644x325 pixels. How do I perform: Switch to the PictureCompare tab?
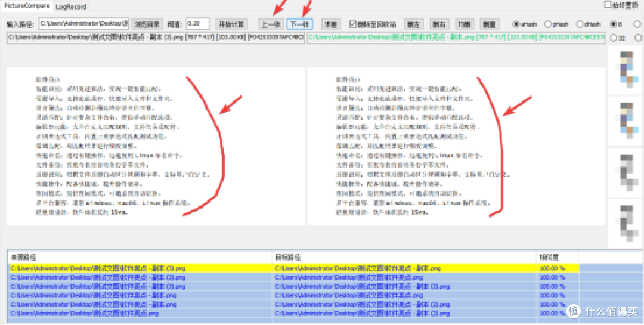[x=26, y=6]
